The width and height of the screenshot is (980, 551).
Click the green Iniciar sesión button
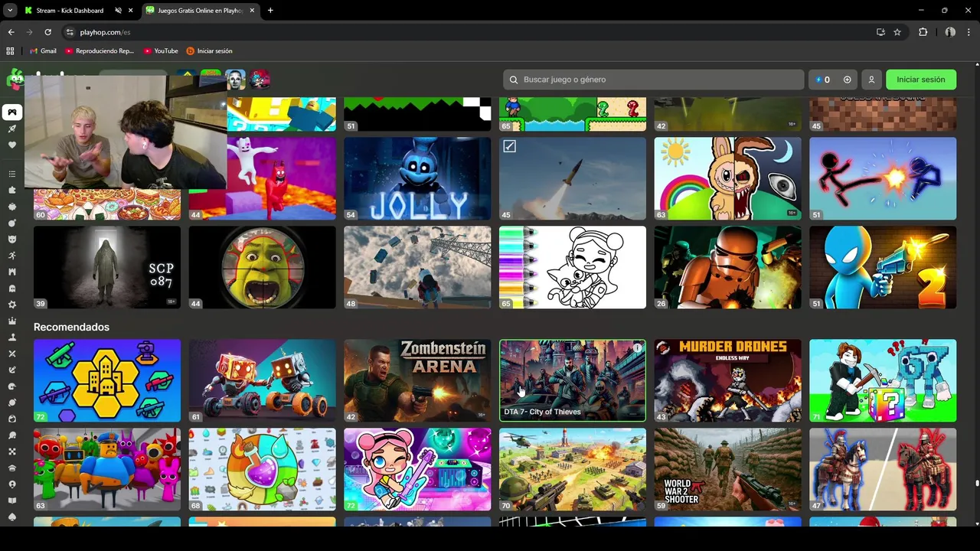921,80
